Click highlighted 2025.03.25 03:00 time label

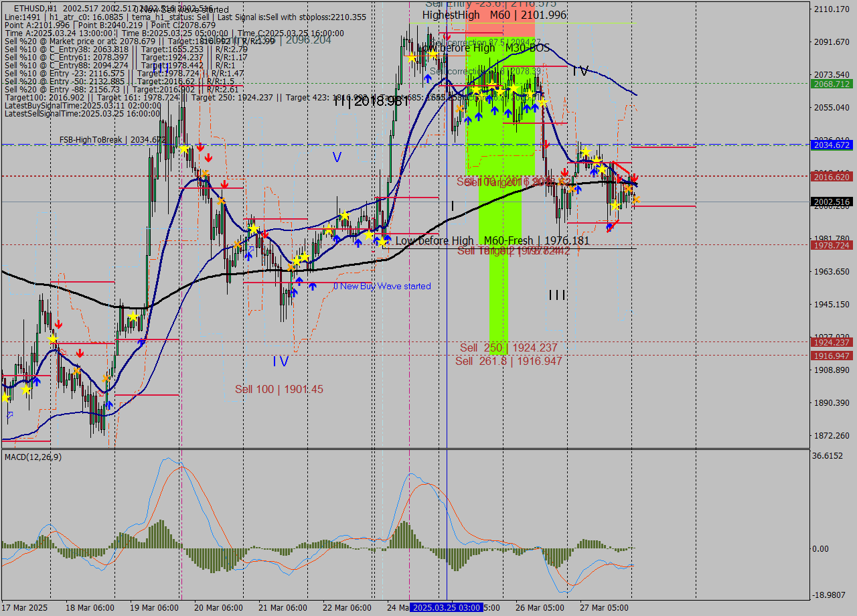[x=445, y=607]
